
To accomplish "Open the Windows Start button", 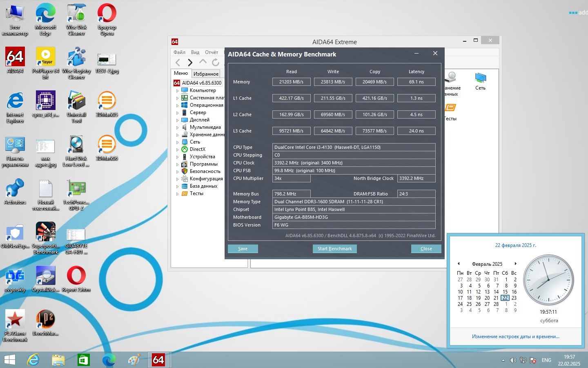I will [9, 360].
